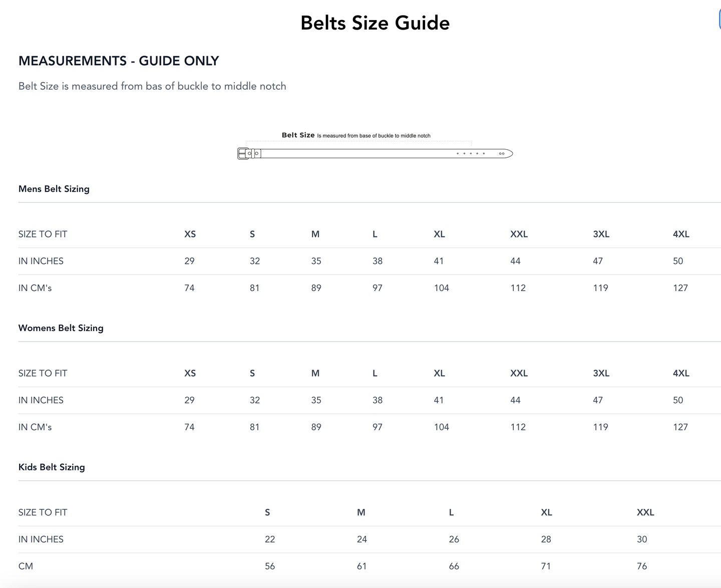Click the 3XL column header in Womens table

point(601,374)
